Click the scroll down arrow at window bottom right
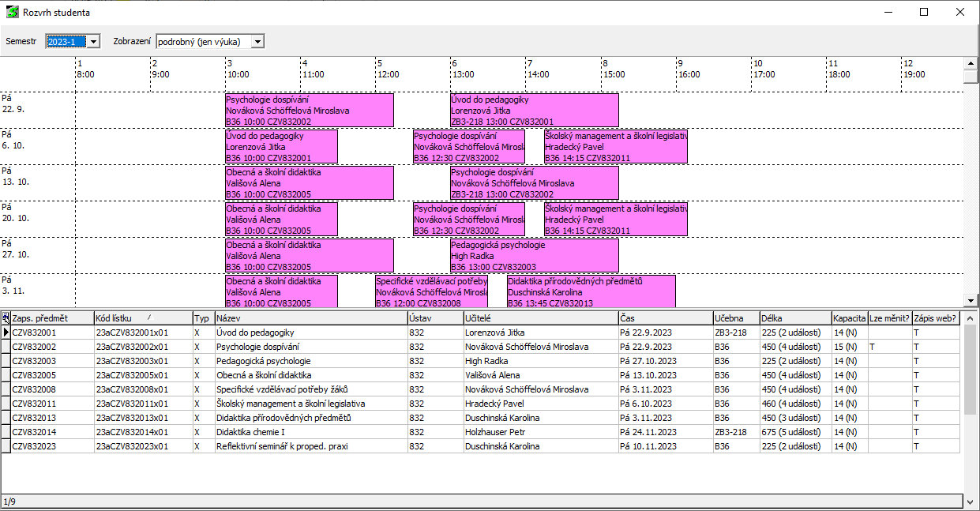 coord(971,502)
